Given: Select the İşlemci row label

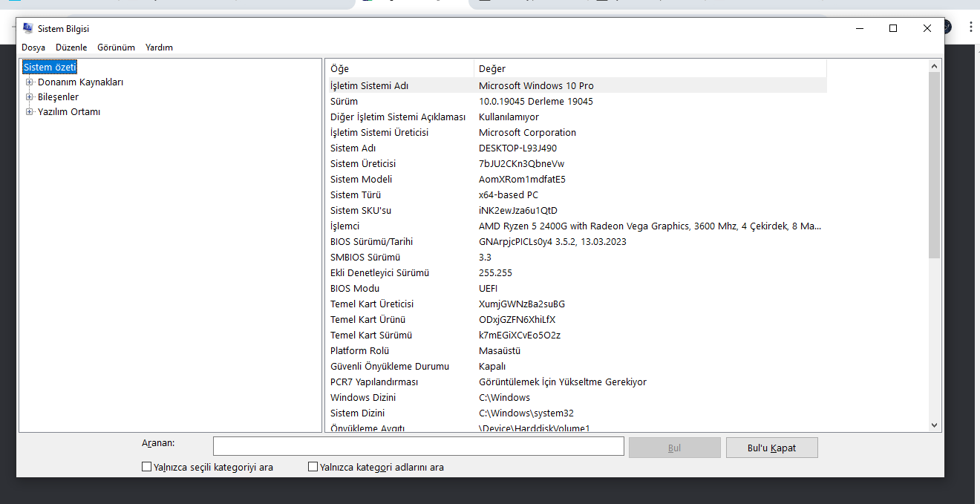Looking at the screenshot, I should coord(344,226).
